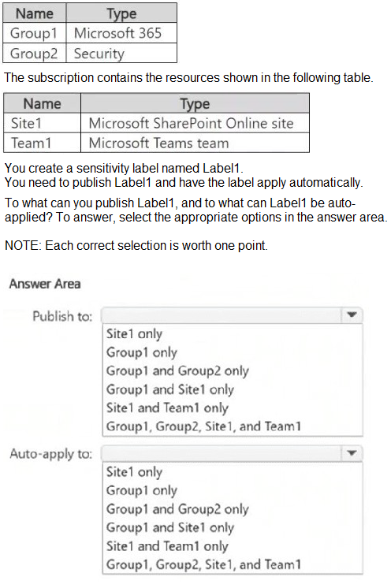Select 'Group1 only' under Publish to
The height and width of the screenshot is (588, 391).
click(x=141, y=352)
